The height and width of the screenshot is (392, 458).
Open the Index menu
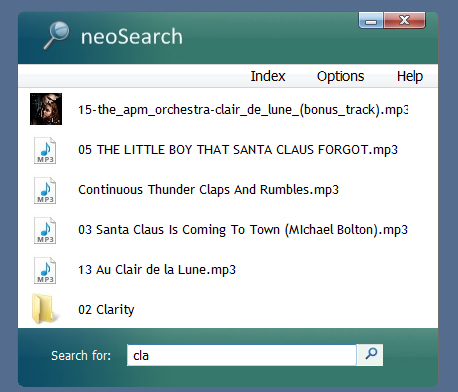(268, 76)
